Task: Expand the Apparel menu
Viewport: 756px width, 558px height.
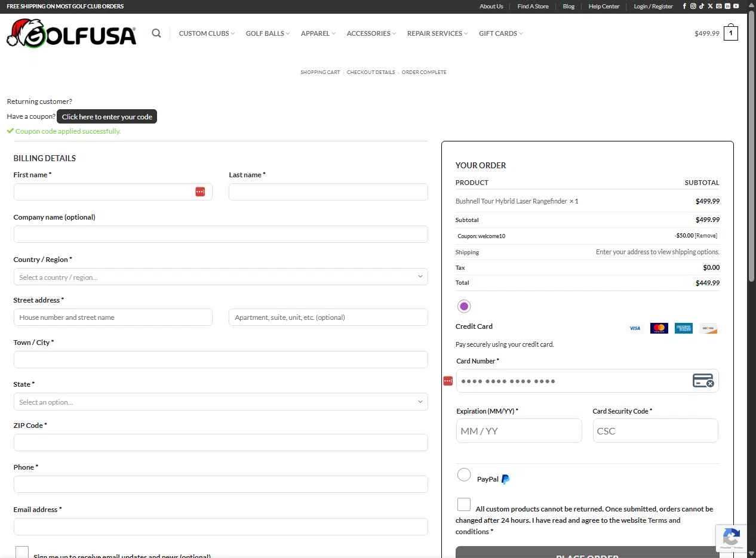Action: tap(318, 33)
